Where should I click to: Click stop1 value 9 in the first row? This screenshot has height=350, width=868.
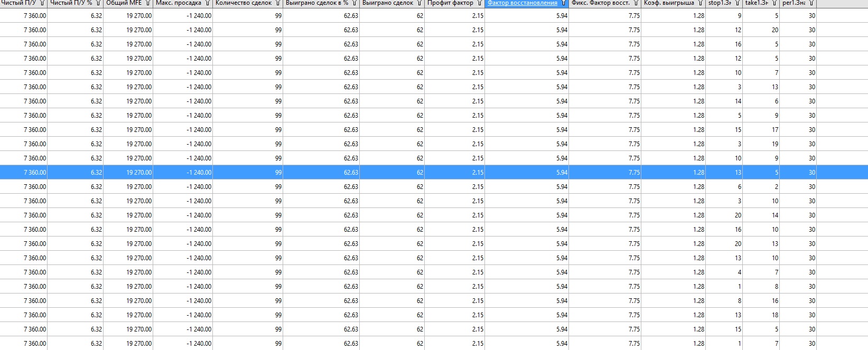(740, 16)
